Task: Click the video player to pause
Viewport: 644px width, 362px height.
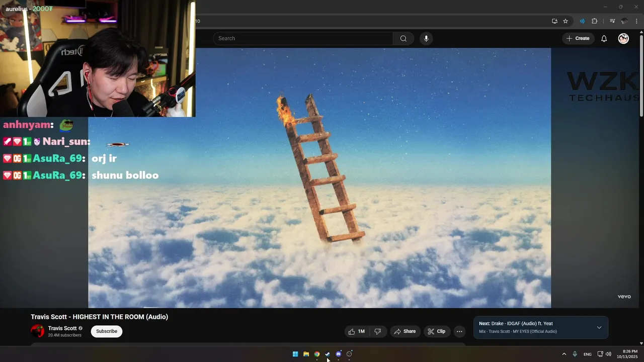Action: [x=319, y=178]
